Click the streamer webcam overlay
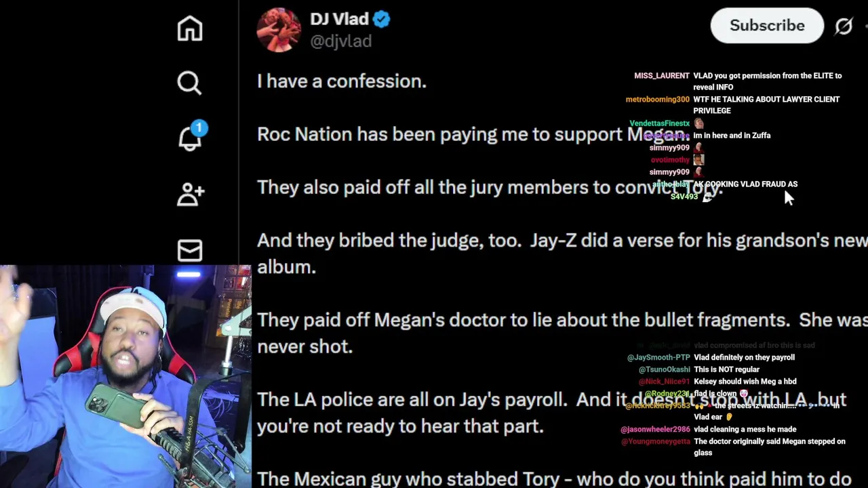868x488 pixels. (125, 377)
